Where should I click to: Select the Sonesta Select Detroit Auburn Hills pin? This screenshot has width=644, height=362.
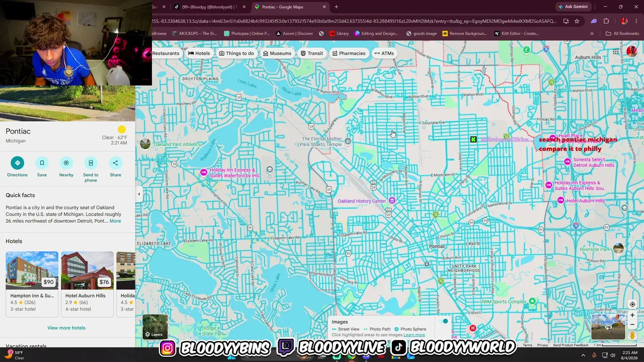click(x=568, y=162)
